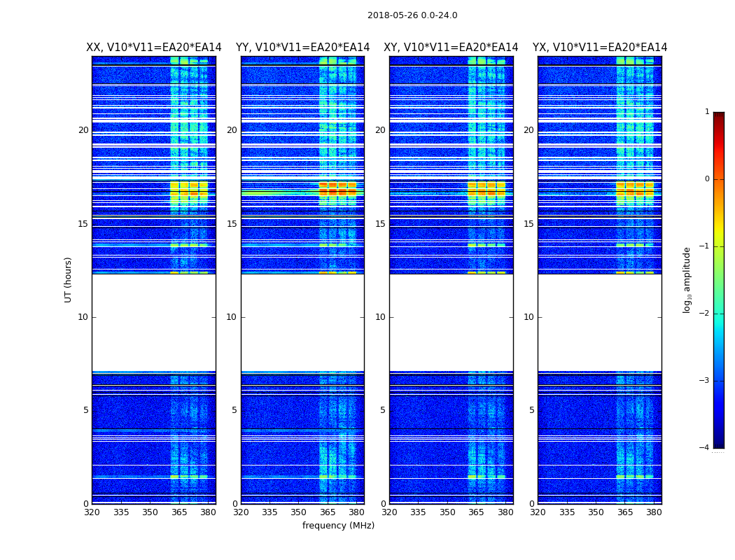Click the white data gap in YX panel
Viewport: 735px width, 560px height.
tap(600, 322)
